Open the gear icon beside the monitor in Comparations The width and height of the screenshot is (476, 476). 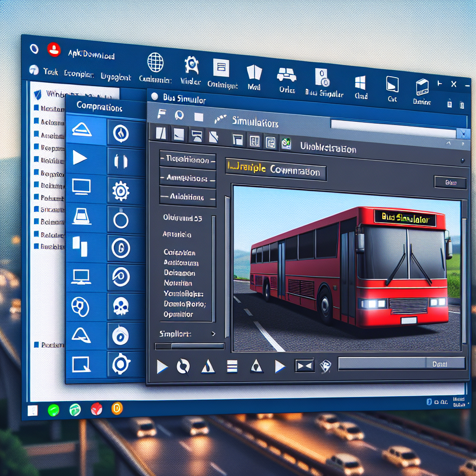click(x=121, y=191)
